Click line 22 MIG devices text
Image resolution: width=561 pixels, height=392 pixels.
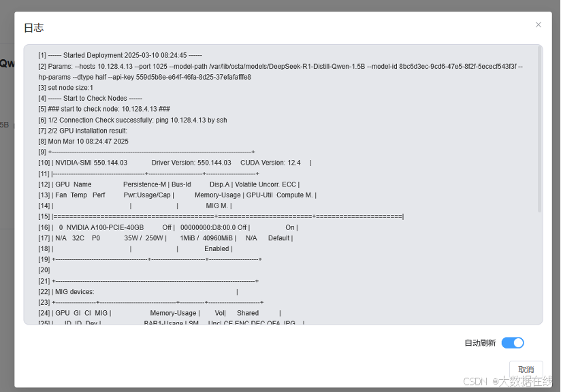click(75, 292)
